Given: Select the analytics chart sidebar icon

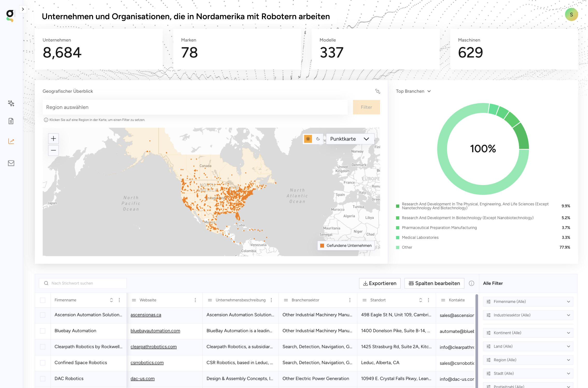Looking at the screenshot, I should click(x=11, y=141).
